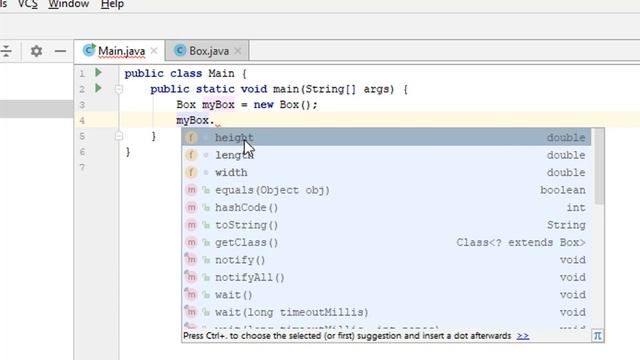This screenshot has width=640, height=360.
Task: Click the String return type of toString
Action: [x=566, y=225]
